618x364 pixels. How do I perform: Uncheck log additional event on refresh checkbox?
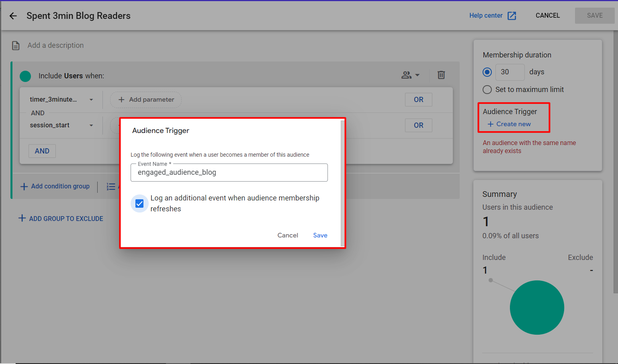(139, 204)
